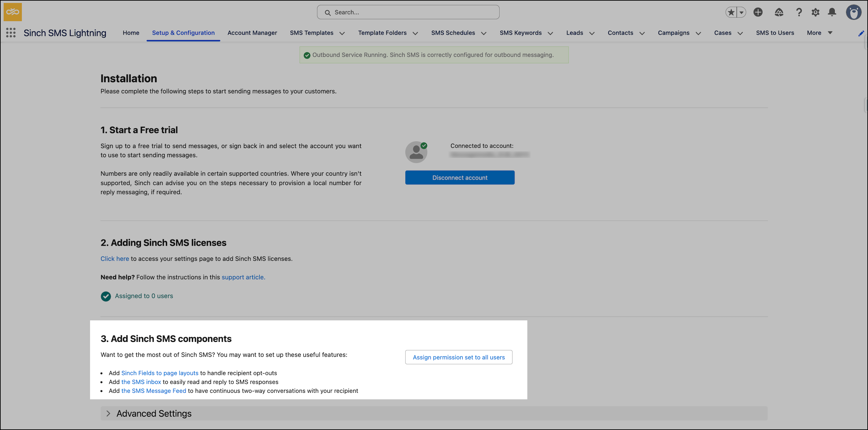Open the SMS inbox link
Screen dimensions: 868x430
141,382
